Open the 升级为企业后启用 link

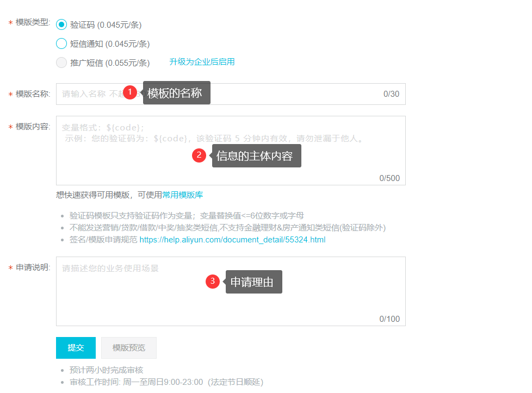[x=202, y=62]
